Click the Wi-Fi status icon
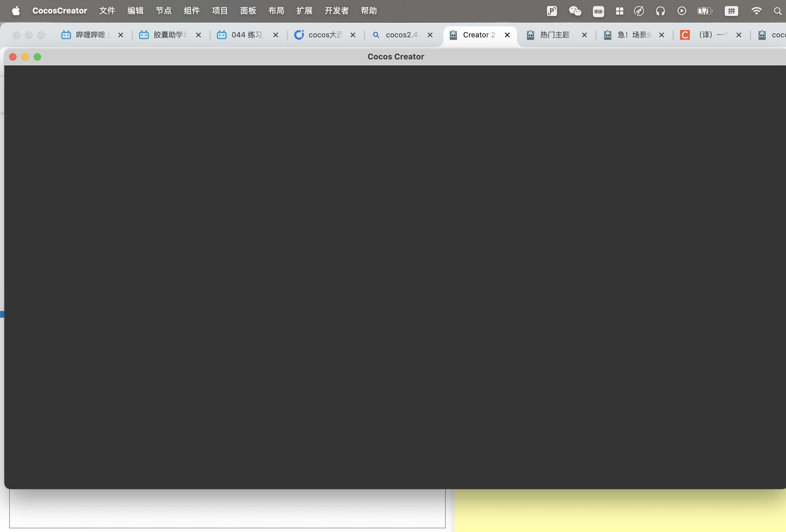 tap(756, 11)
